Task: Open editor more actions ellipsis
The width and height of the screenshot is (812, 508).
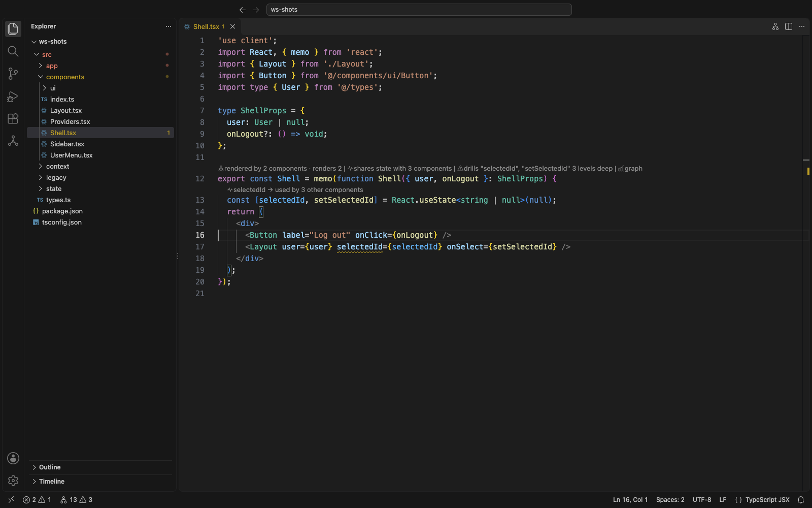Action: [x=802, y=26]
